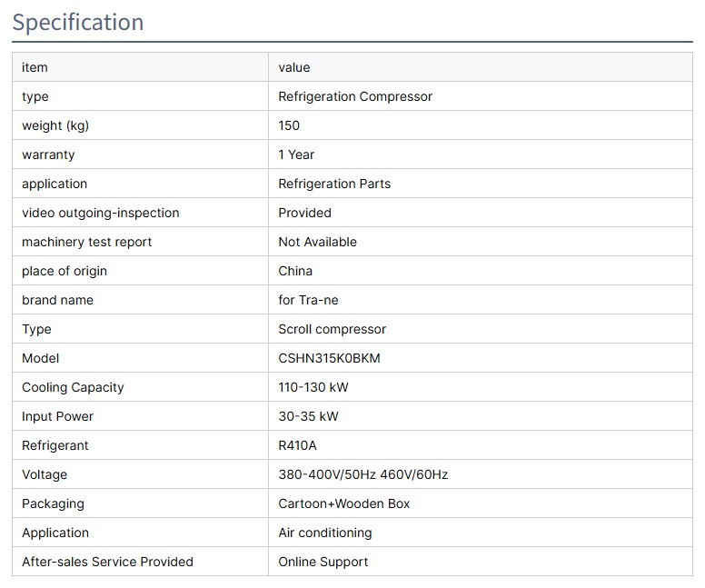The width and height of the screenshot is (705, 588).
Task: Click the Air conditioning application value
Action: (324, 533)
